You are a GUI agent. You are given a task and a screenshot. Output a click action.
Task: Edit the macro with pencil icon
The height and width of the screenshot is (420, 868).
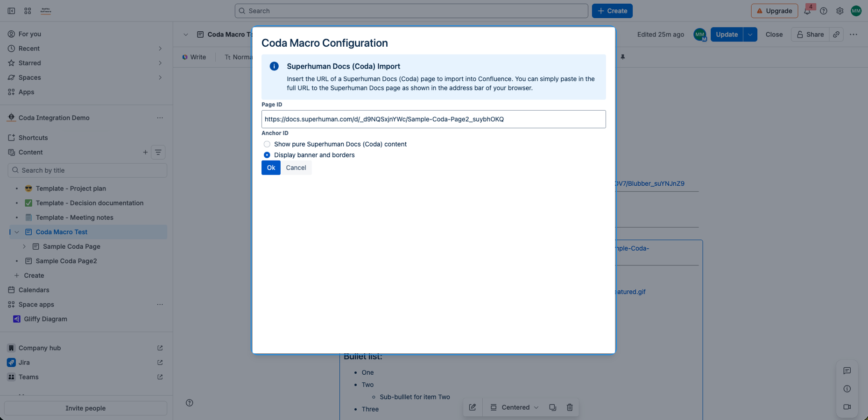tap(472, 407)
